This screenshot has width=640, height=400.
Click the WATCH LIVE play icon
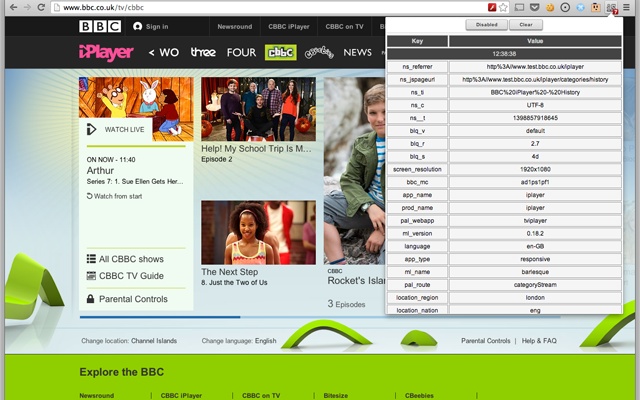click(x=91, y=129)
